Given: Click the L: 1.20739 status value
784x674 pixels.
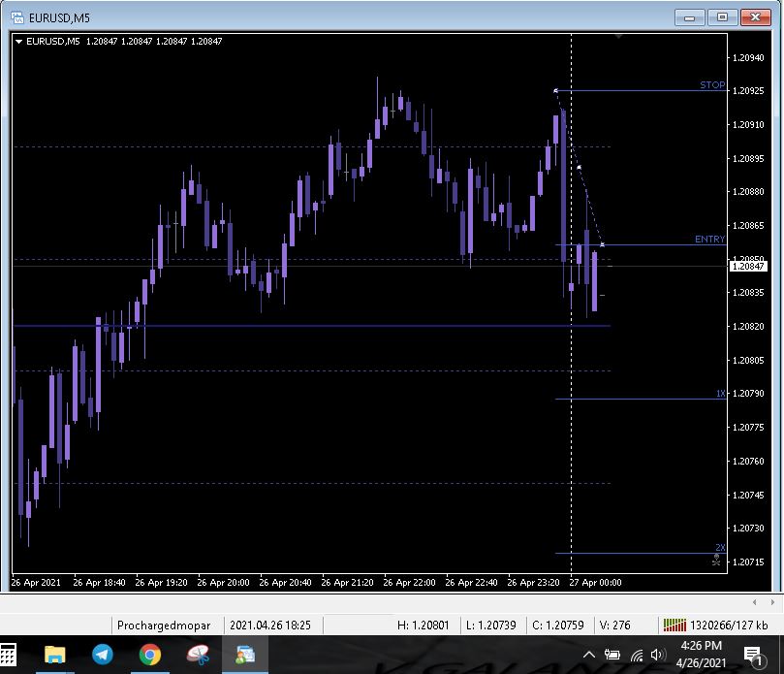Looking at the screenshot, I should click(x=491, y=626).
